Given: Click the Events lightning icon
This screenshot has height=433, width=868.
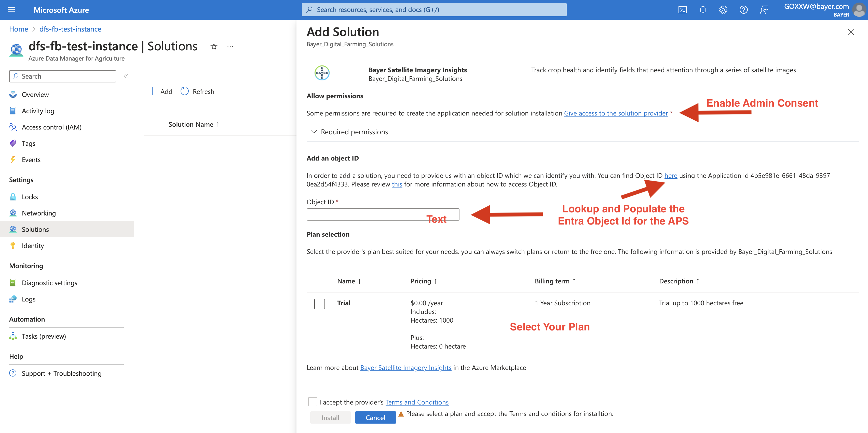Looking at the screenshot, I should [13, 160].
